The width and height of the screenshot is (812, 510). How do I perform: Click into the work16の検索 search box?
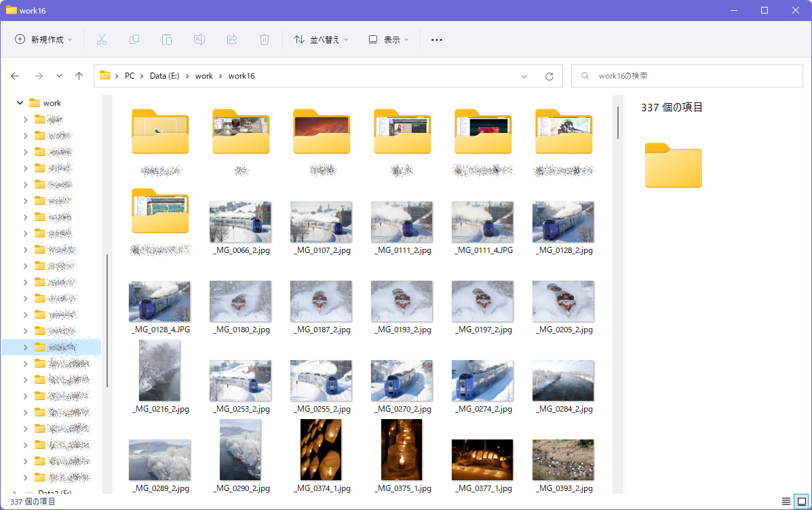(687, 76)
